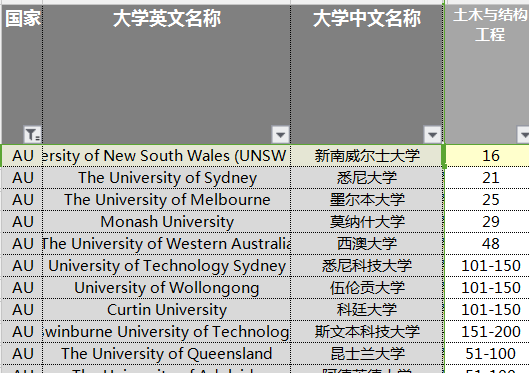Select the cell containing 墨尔本大学

[367, 200]
